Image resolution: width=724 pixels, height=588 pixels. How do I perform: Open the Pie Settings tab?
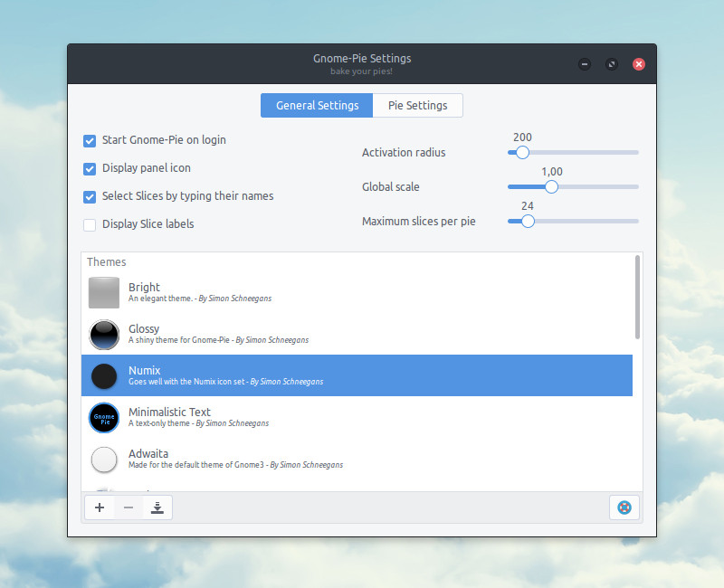click(417, 105)
